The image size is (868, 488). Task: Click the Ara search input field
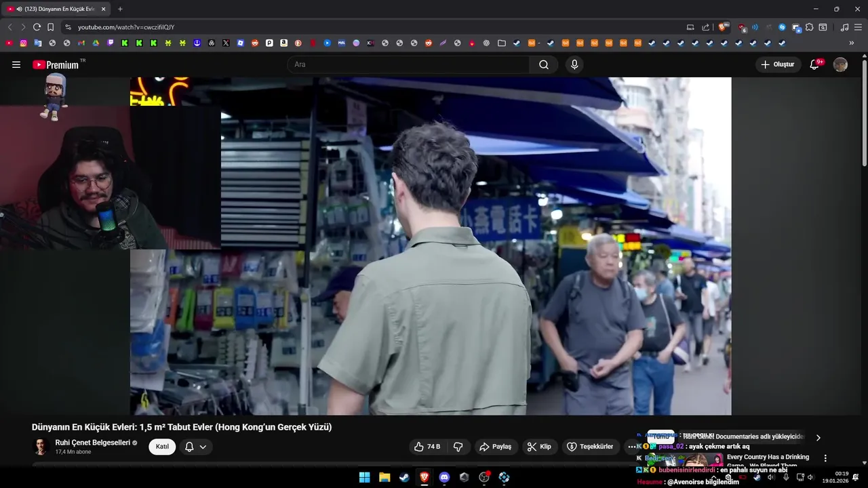pyautogui.click(x=408, y=64)
